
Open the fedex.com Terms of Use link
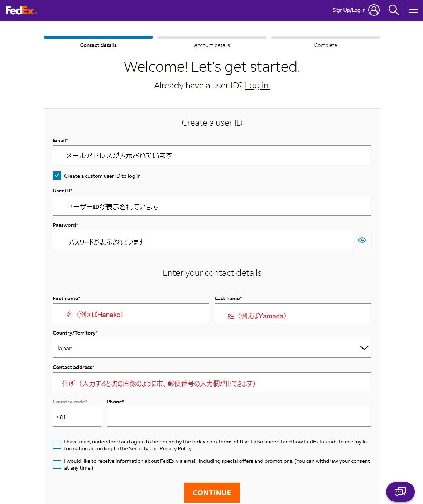tap(220, 442)
